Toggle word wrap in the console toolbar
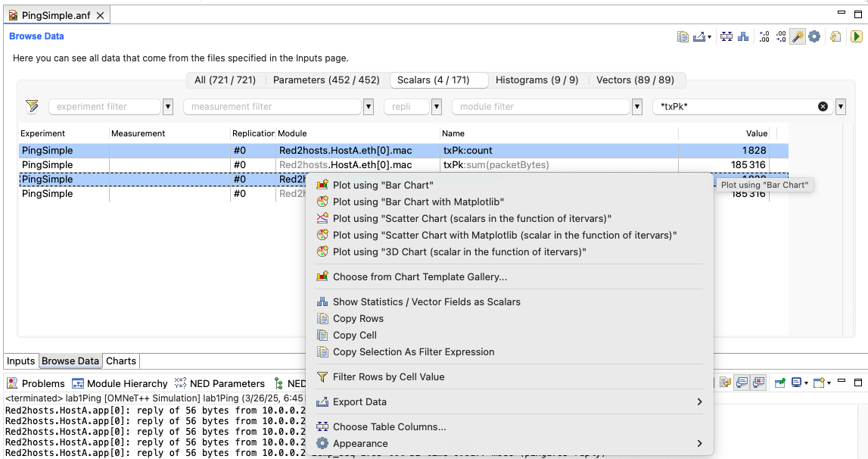This screenshot has width=868, height=459. [725, 382]
